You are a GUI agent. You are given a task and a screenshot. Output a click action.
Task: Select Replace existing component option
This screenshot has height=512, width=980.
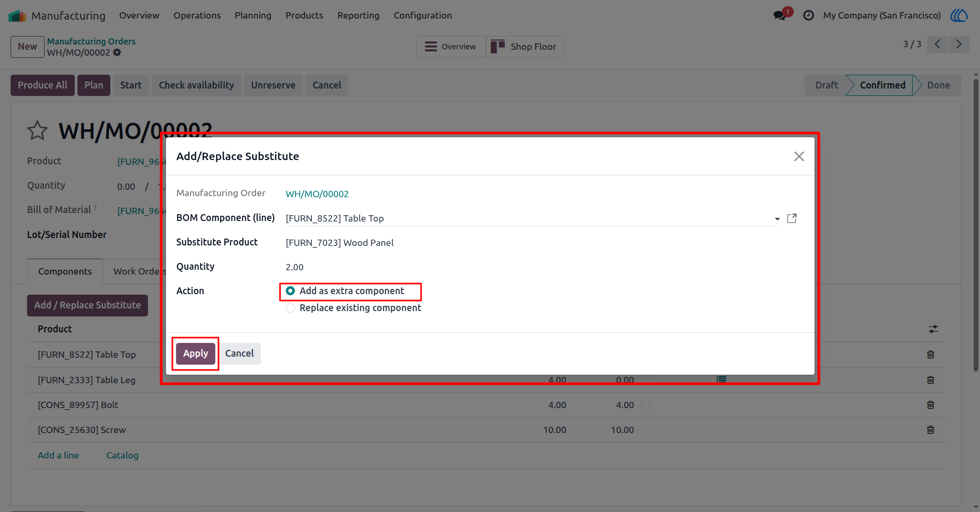click(x=290, y=308)
